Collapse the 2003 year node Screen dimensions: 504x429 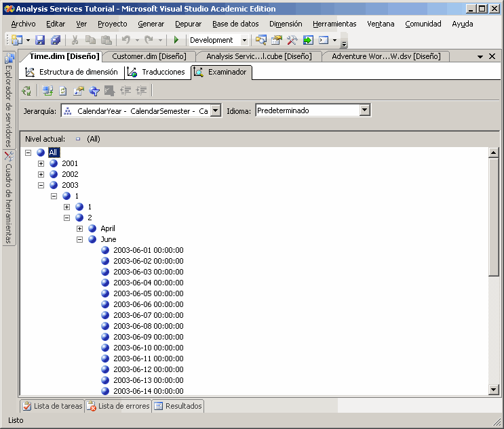41,185
